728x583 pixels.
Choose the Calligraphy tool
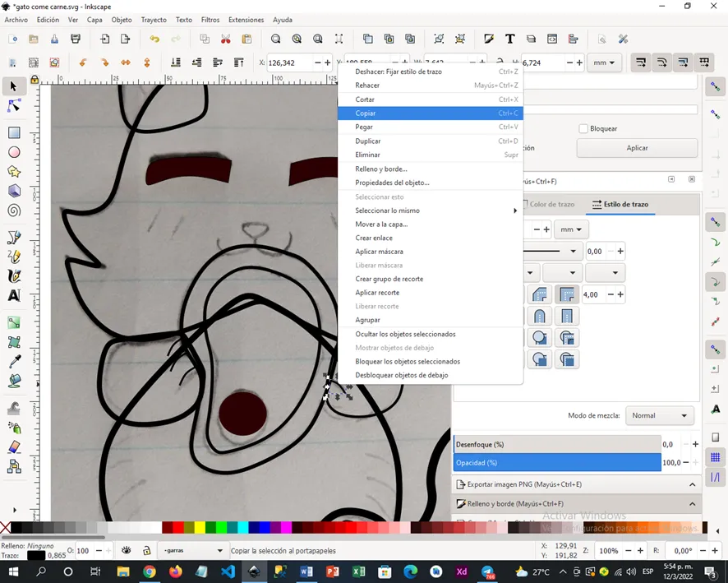14,276
